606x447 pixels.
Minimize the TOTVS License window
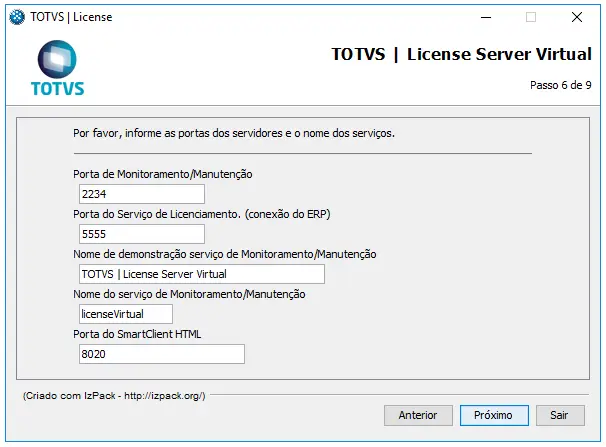[484, 17]
